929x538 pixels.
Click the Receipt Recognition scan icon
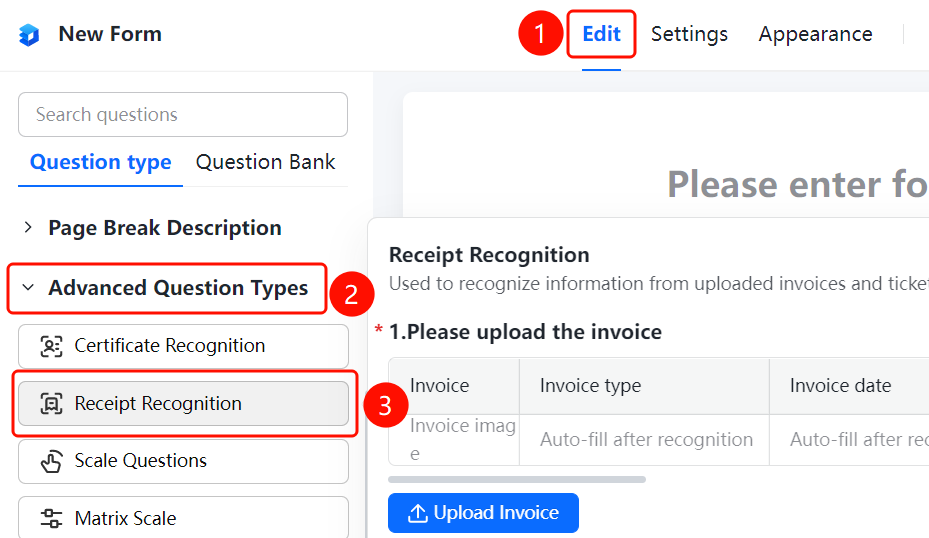[x=51, y=404]
